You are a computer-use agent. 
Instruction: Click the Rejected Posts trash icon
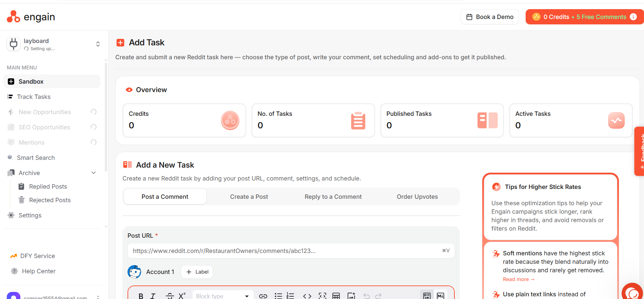pyautogui.click(x=21, y=200)
